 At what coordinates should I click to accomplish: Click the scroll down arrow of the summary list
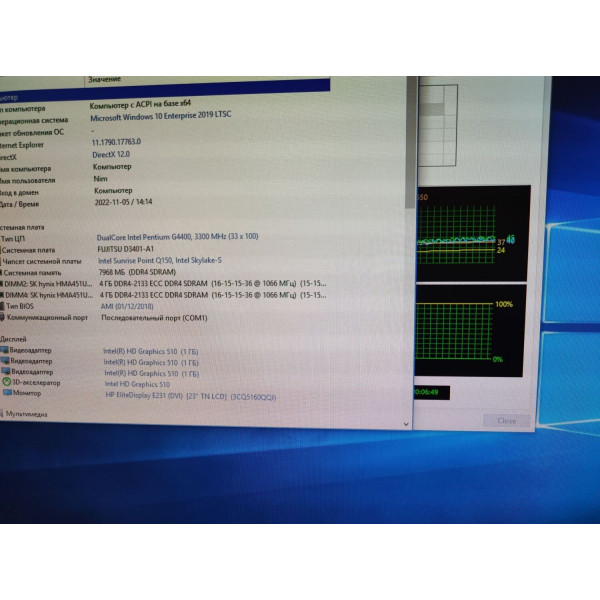point(406,424)
